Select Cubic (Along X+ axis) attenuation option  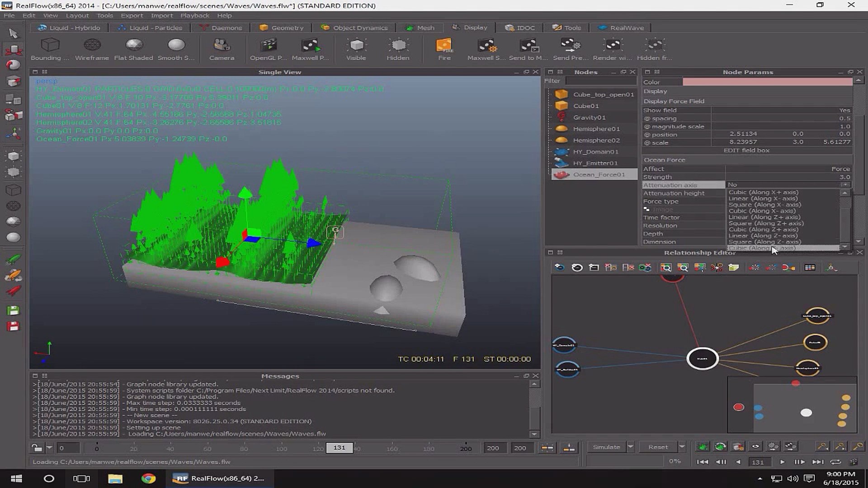point(763,192)
